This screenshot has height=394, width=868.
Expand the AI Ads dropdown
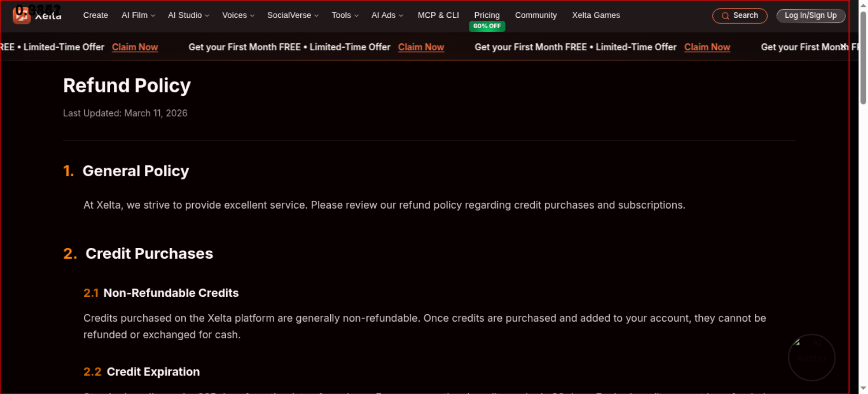click(x=388, y=15)
